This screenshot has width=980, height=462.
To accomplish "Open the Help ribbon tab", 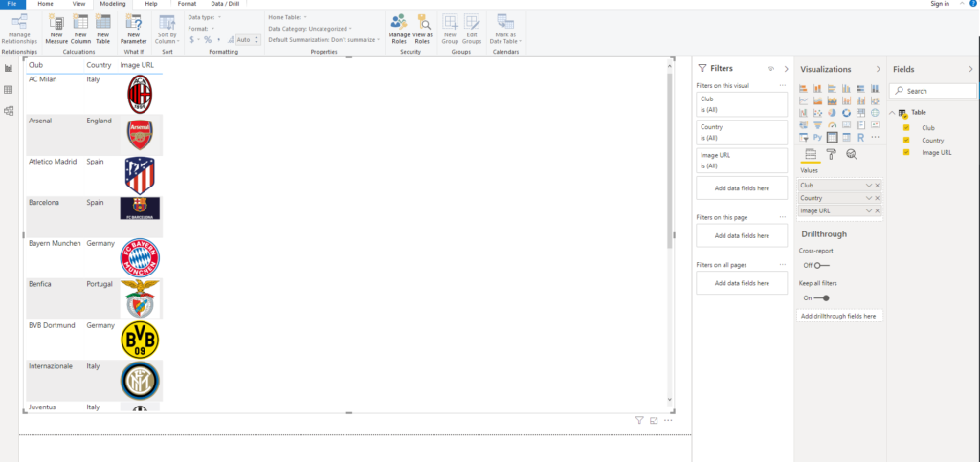I will pos(151,4).
